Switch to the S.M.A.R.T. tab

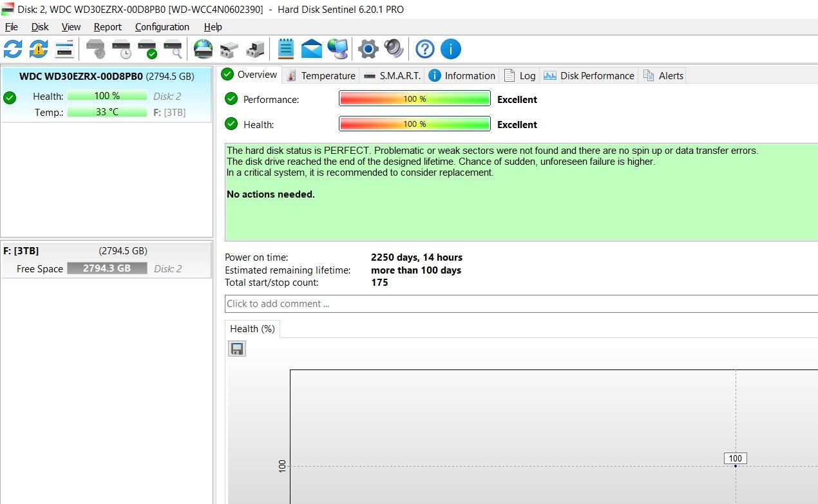pyautogui.click(x=392, y=75)
